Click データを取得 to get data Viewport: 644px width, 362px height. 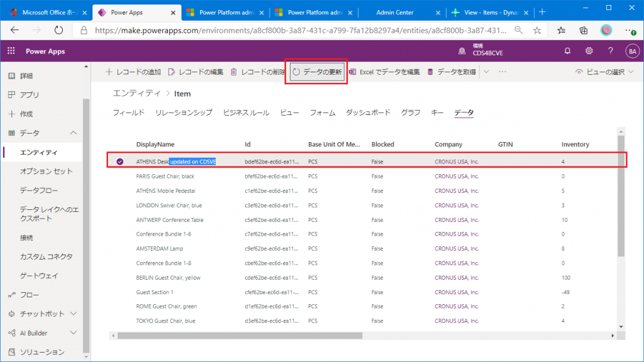point(452,72)
